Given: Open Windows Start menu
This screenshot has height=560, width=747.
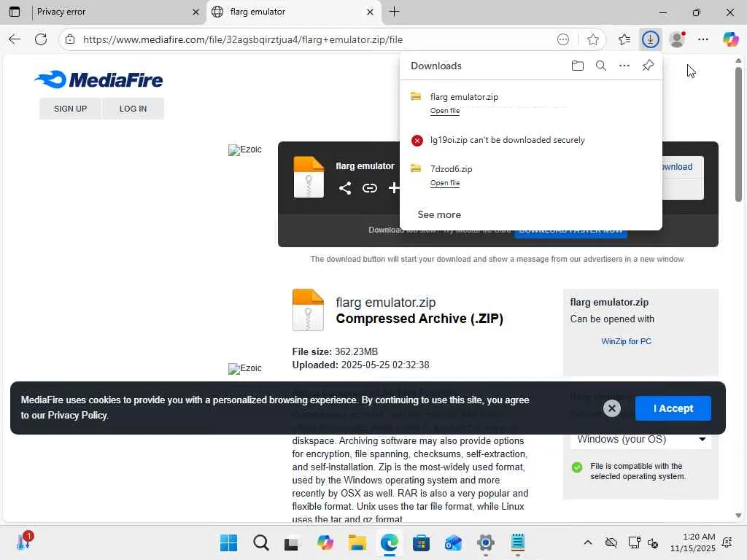Looking at the screenshot, I should [x=228, y=542].
